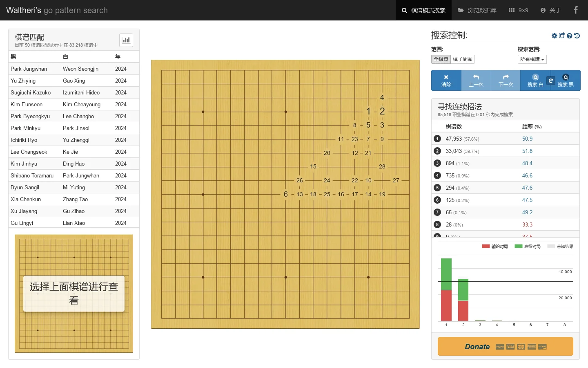The width and height of the screenshot is (588, 368).
Task: Select continuation row 1 with 47,953 games
Action: point(506,139)
